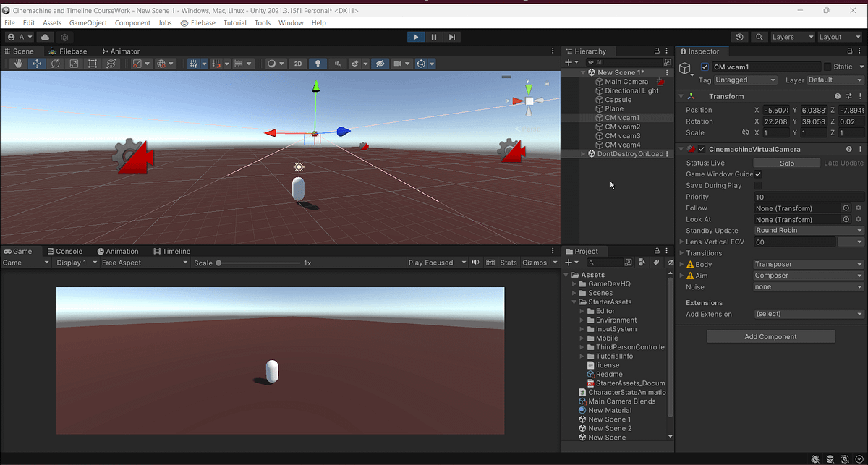Activate the Rect Transform tool

click(93, 64)
